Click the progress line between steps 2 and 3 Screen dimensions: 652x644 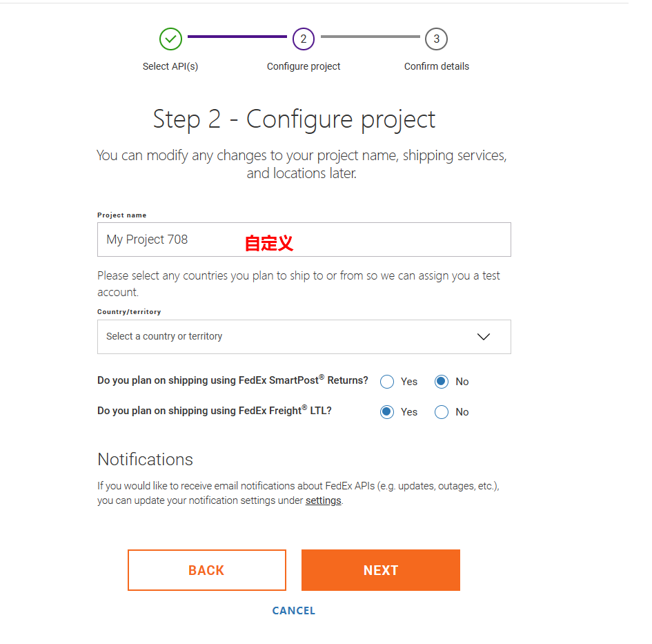370,37
